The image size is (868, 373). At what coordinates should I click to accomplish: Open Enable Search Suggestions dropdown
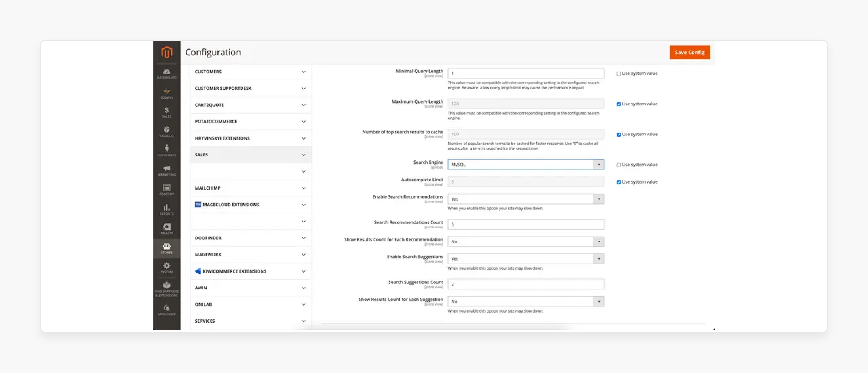526,259
